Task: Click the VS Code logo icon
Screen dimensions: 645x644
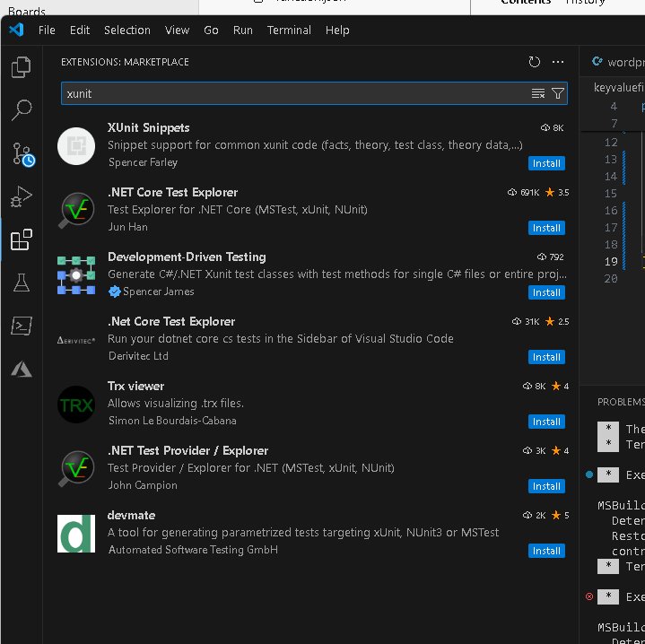Action: click(x=16, y=30)
